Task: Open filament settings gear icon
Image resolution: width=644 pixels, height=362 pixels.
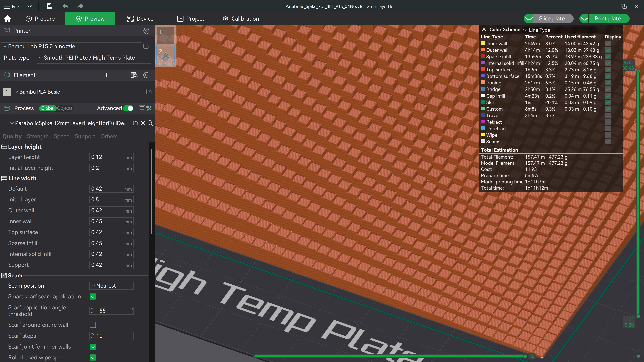Action: pos(146,75)
